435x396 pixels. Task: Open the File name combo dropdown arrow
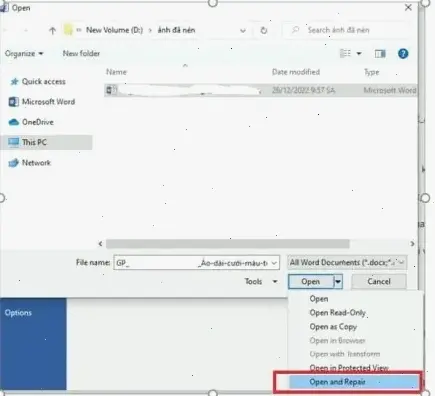point(274,263)
